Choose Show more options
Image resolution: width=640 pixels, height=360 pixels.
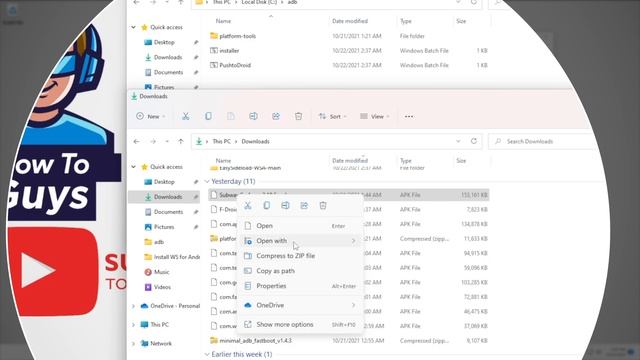coord(300,324)
